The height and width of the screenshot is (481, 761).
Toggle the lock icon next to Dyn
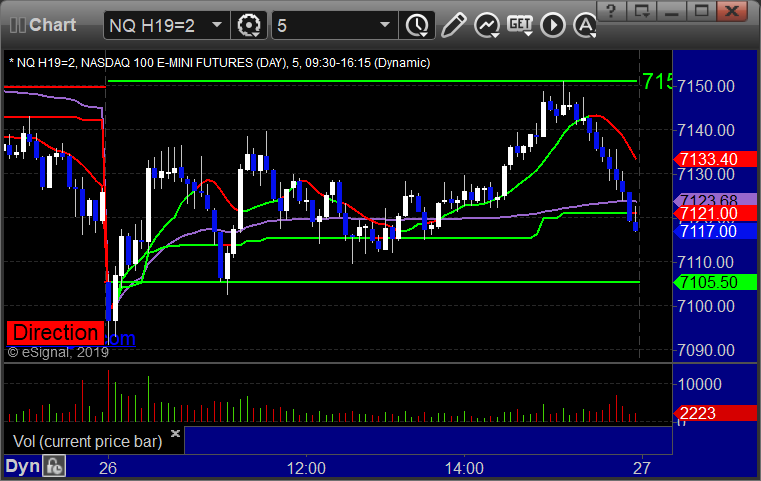[54, 466]
